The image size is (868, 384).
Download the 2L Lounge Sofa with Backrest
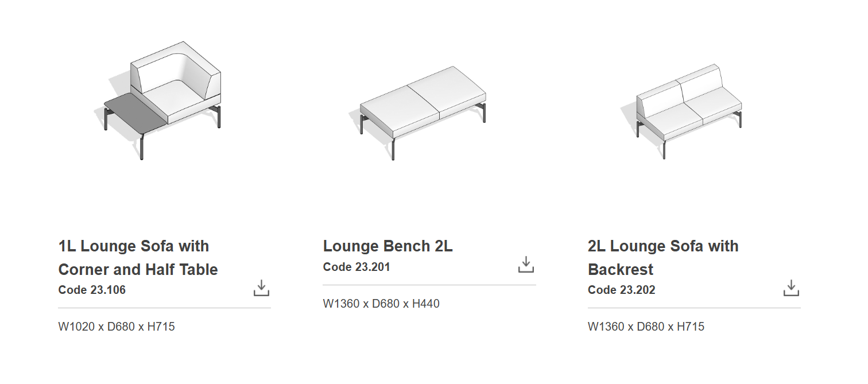pos(791,288)
